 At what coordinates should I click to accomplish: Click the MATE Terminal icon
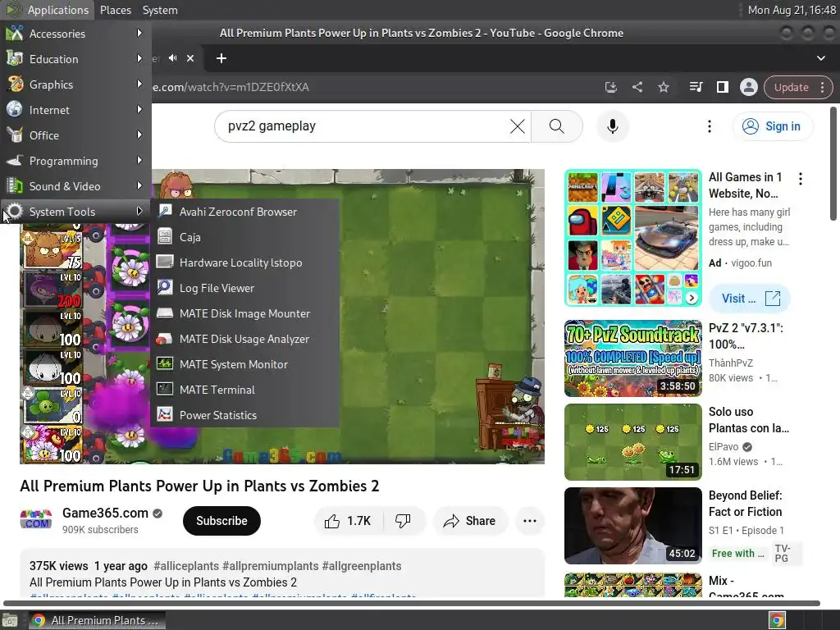(164, 389)
